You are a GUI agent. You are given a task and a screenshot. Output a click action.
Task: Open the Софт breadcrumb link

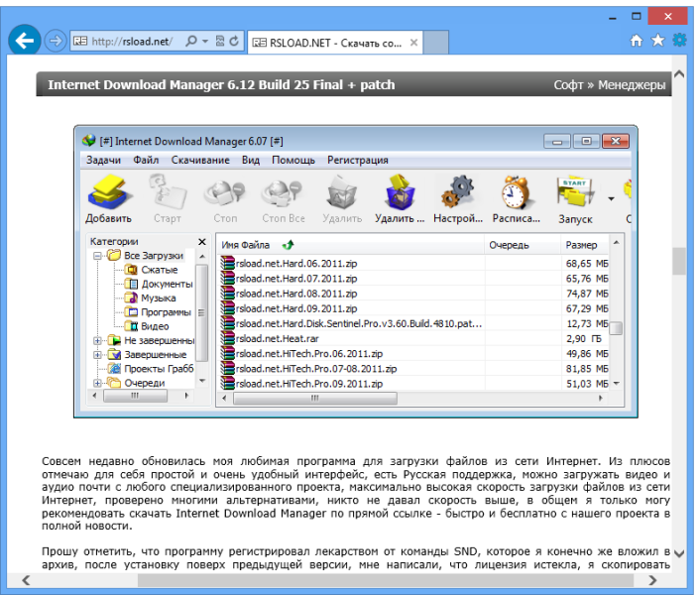pyautogui.click(x=568, y=84)
